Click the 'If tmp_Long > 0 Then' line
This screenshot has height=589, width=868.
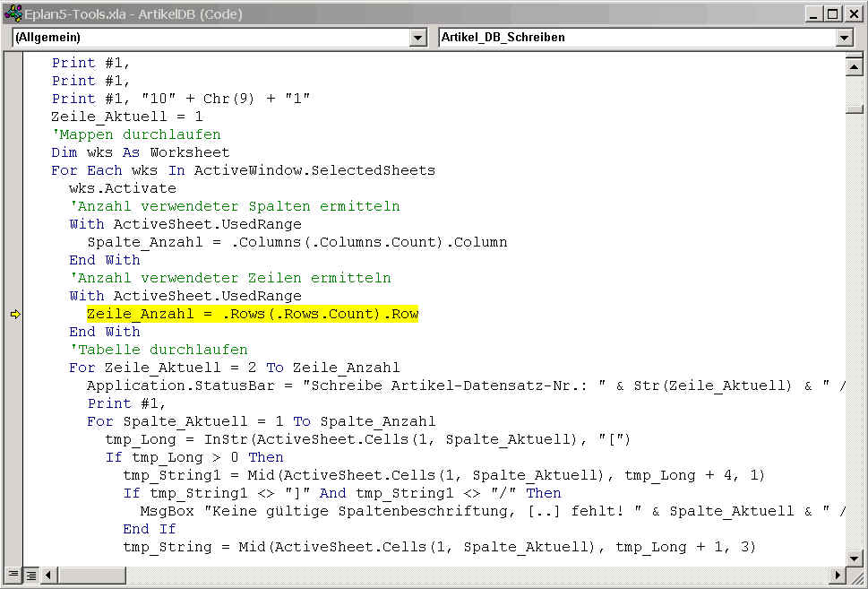[194, 458]
